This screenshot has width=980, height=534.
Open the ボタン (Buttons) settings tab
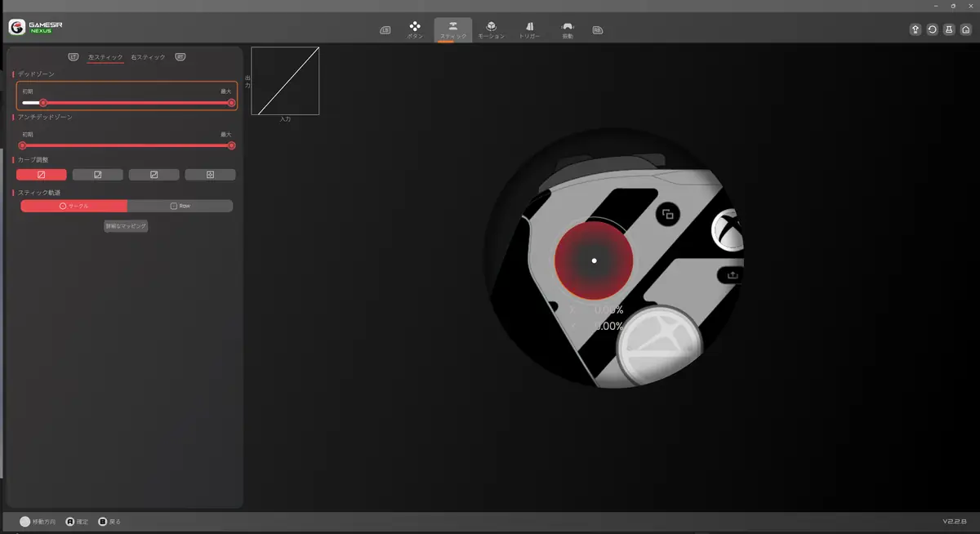(x=415, y=30)
